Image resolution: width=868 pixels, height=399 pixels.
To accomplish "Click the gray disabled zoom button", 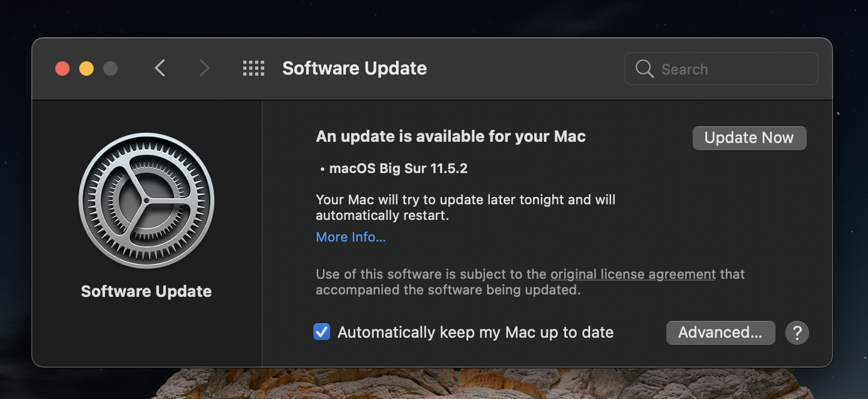I will pyautogui.click(x=110, y=69).
